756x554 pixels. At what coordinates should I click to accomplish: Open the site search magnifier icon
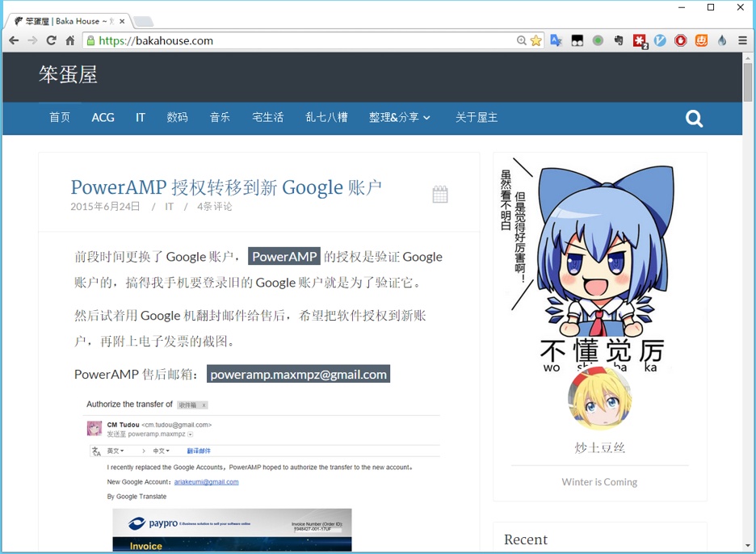[694, 119]
